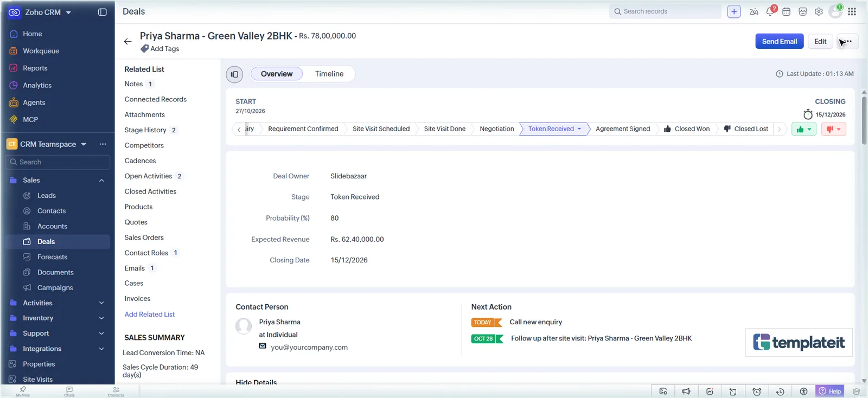Image resolution: width=868 pixels, height=398 pixels.
Task: Collapse the Sales module group
Action: 101,181
